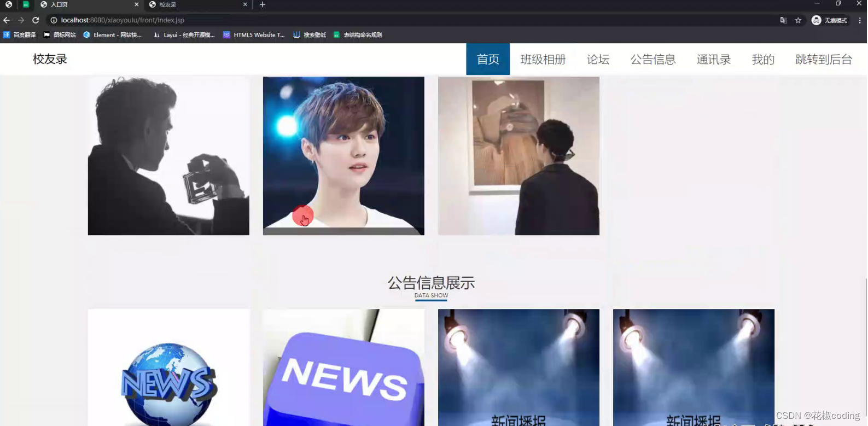This screenshot has width=868, height=426.
Task: Close the 校友录 tab
Action: coord(245,4)
